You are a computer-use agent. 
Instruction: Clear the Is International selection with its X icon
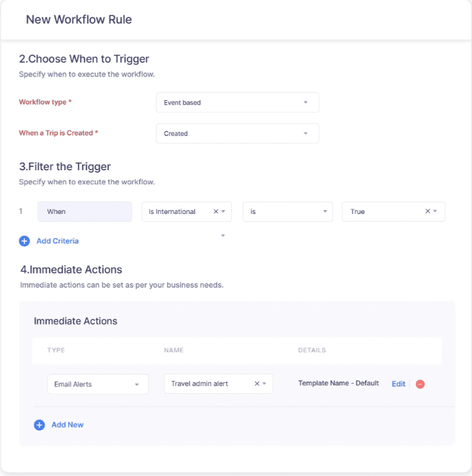pos(216,211)
